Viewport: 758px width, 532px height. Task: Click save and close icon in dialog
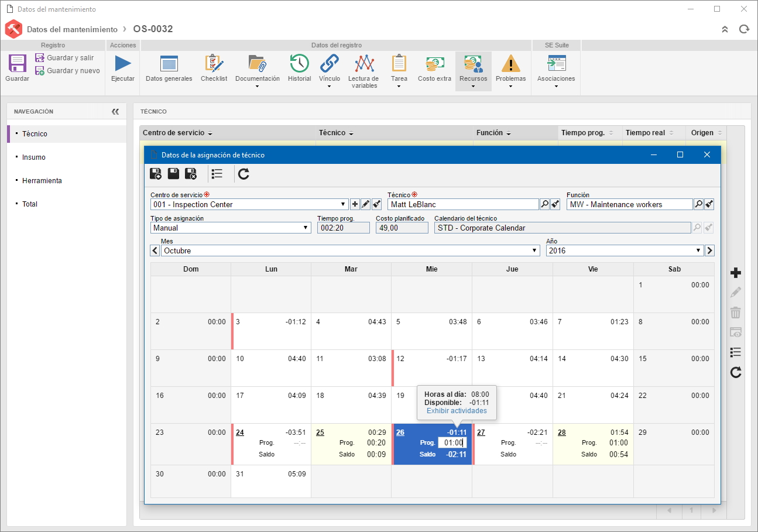[x=191, y=173]
